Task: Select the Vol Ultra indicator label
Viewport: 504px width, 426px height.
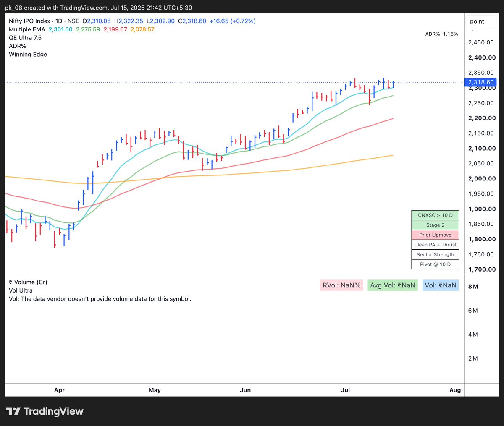Action: [x=21, y=290]
